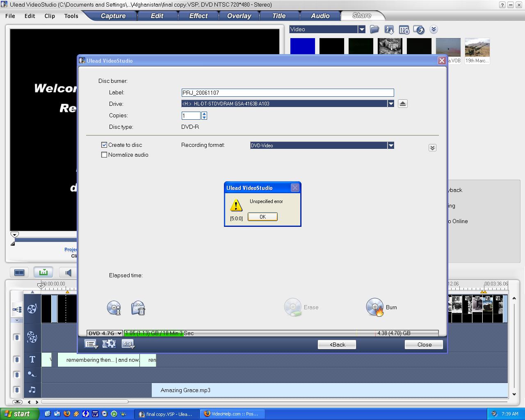
Task: Open the Edit menu
Action: pyautogui.click(x=30, y=16)
